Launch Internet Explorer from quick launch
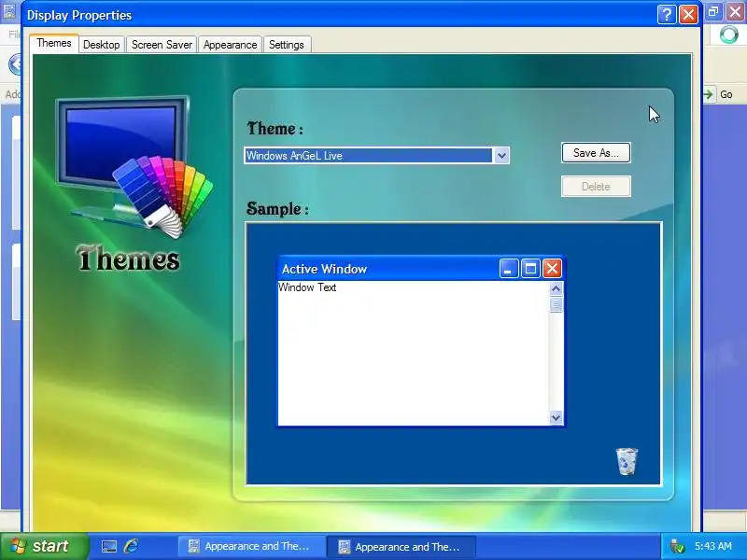This screenshot has height=560, width=747. coord(132,546)
